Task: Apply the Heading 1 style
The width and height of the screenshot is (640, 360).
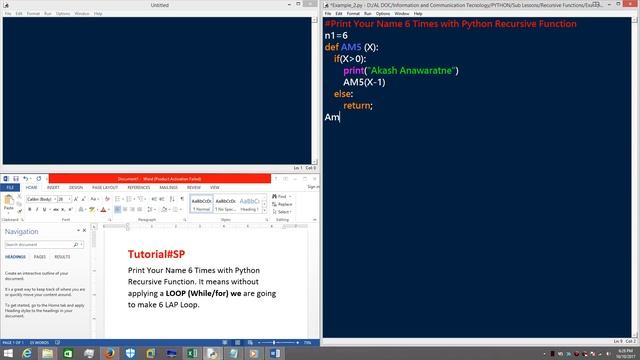Action: [249, 204]
